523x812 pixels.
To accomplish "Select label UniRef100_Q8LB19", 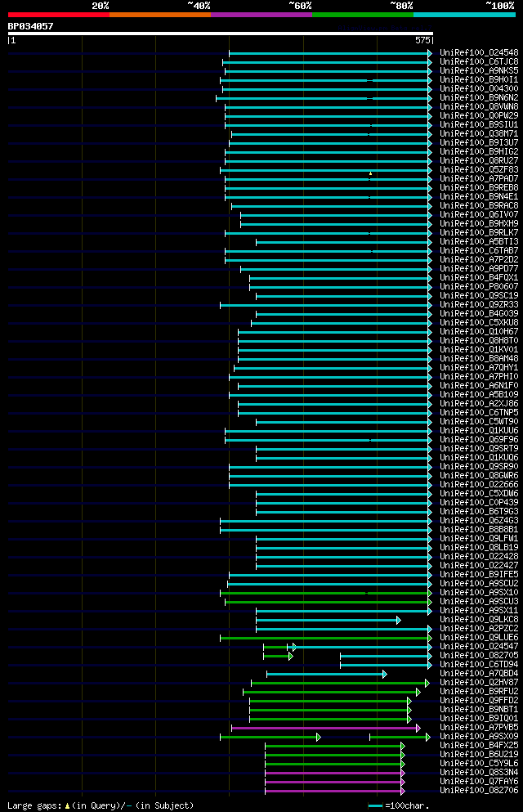I will pyautogui.click(x=479, y=547).
